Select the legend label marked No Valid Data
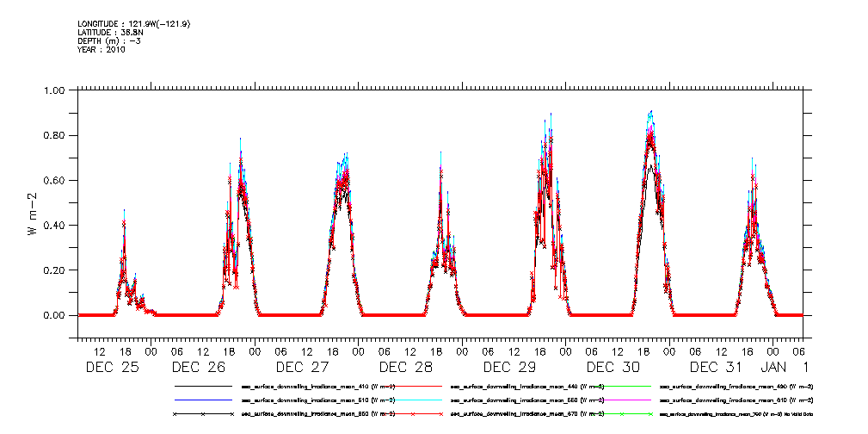The image size is (868, 434). pyautogui.click(x=736, y=414)
